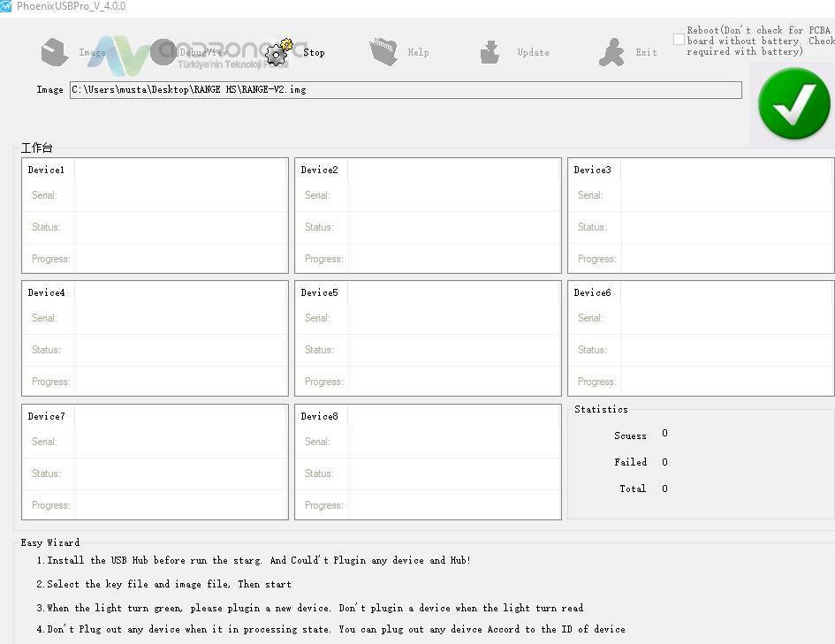Select the Device1 Serial field
The image size is (835, 644).
pyautogui.click(x=180, y=195)
